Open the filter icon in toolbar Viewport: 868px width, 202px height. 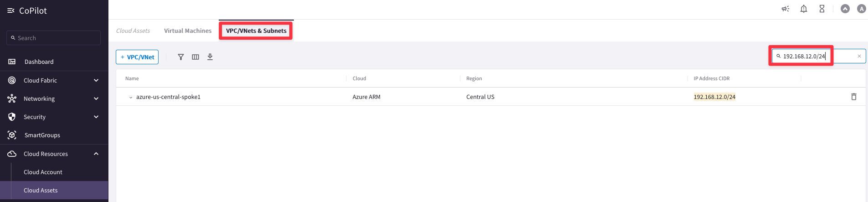click(181, 57)
